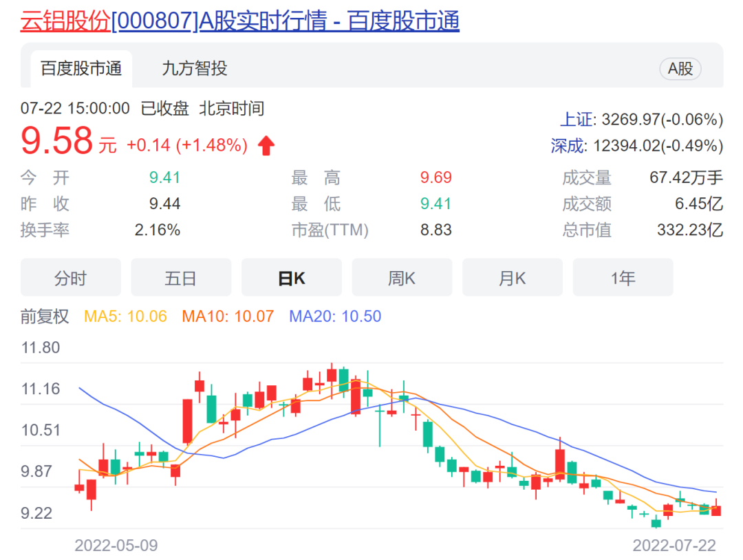Click the 前复权 adjustment label
The width and height of the screenshot is (743, 560).
point(45,316)
